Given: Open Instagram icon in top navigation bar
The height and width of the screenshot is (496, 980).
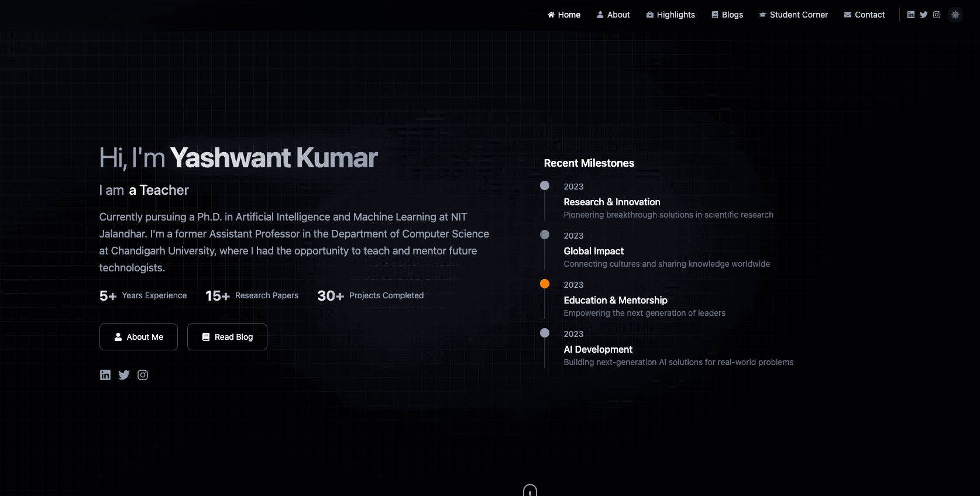Looking at the screenshot, I should (936, 15).
